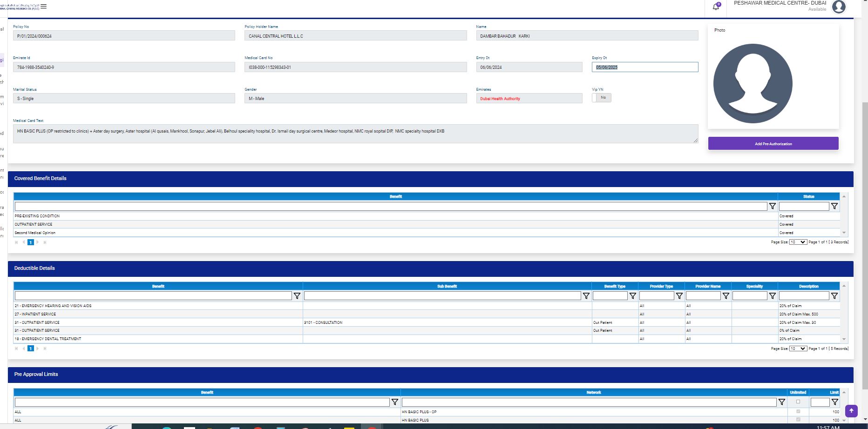Screen dimensions: 868x429
Task: Toggle the Vip YN switch
Action: [x=601, y=98]
